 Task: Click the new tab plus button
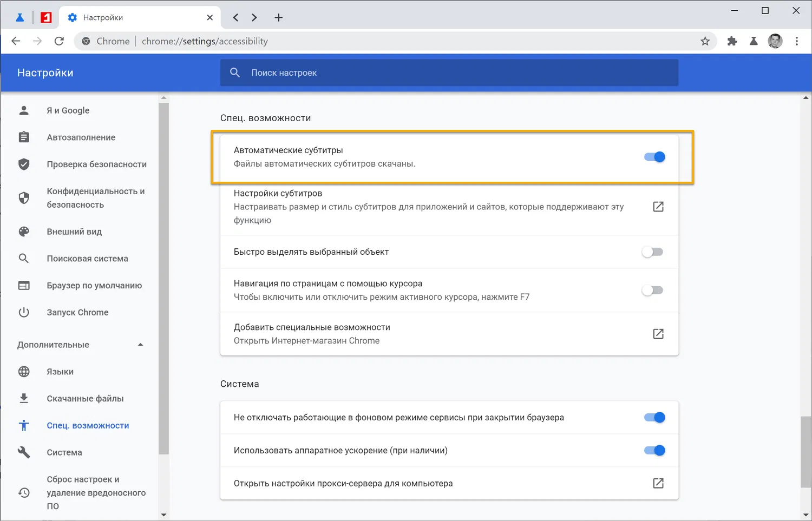pyautogui.click(x=278, y=18)
